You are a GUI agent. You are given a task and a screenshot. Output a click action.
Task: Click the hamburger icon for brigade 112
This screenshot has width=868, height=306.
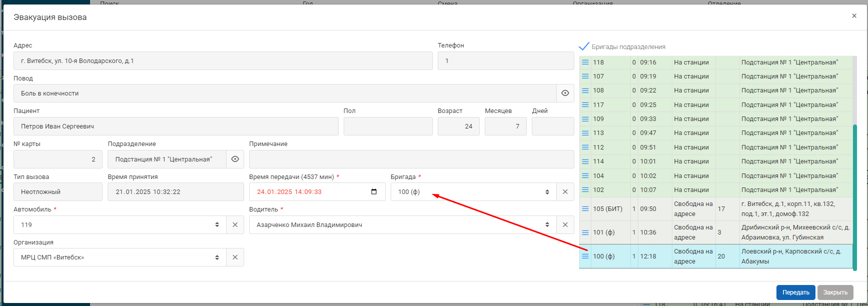[x=585, y=147]
